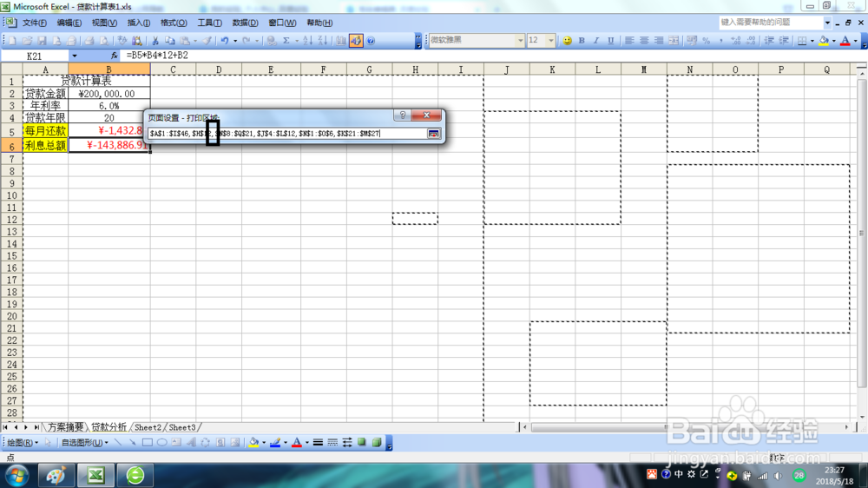Click the AutoSum sigma icon
The width and height of the screenshot is (868, 488).
point(286,41)
